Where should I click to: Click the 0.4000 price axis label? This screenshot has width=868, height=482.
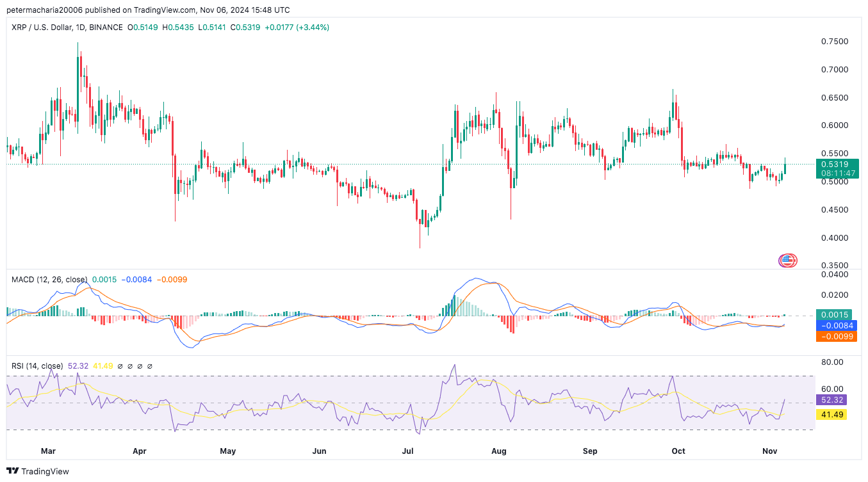point(835,238)
